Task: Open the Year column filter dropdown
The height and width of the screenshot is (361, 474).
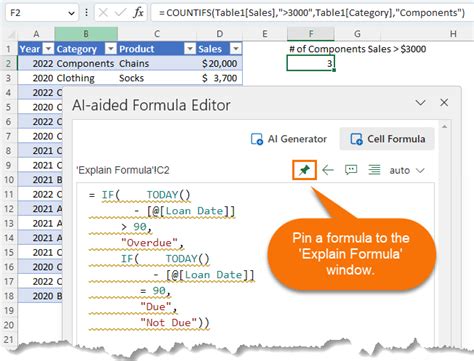Action: tap(48, 49)
